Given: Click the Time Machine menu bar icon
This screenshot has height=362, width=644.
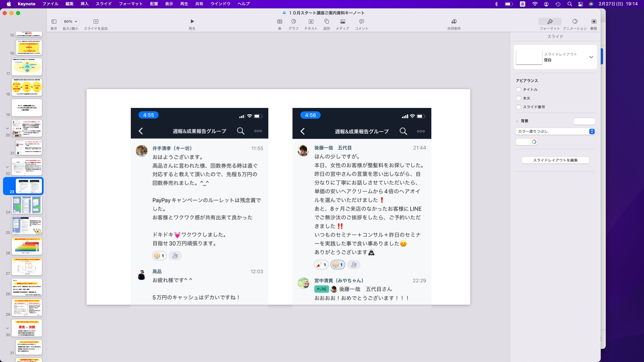Looking at the screenshot, I should (x=558, y=4).
